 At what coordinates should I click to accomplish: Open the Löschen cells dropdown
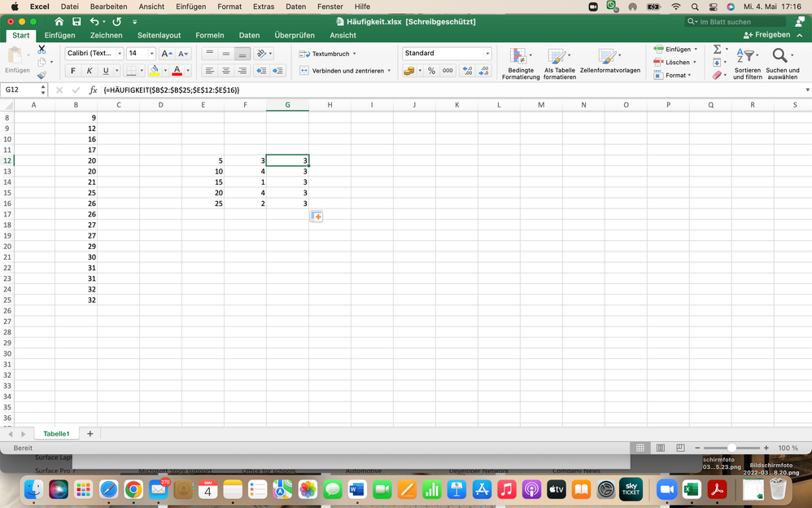(675, 62)
